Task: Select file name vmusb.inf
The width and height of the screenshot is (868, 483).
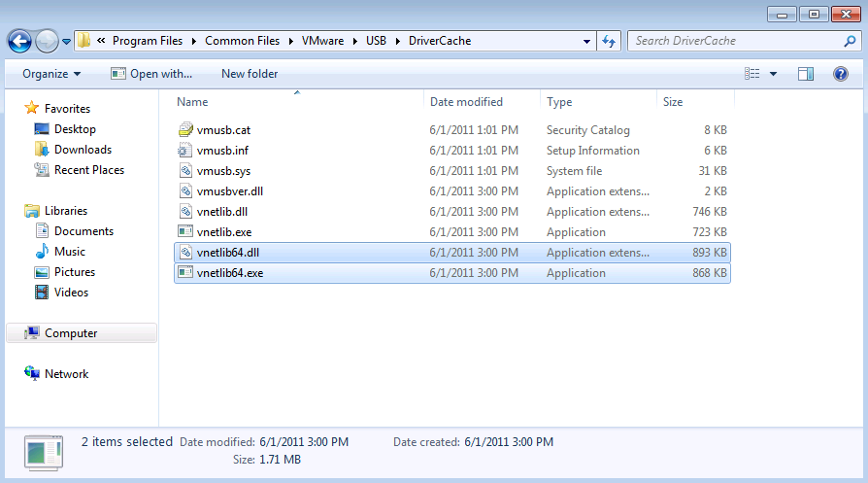Action: tap(222, 151)
